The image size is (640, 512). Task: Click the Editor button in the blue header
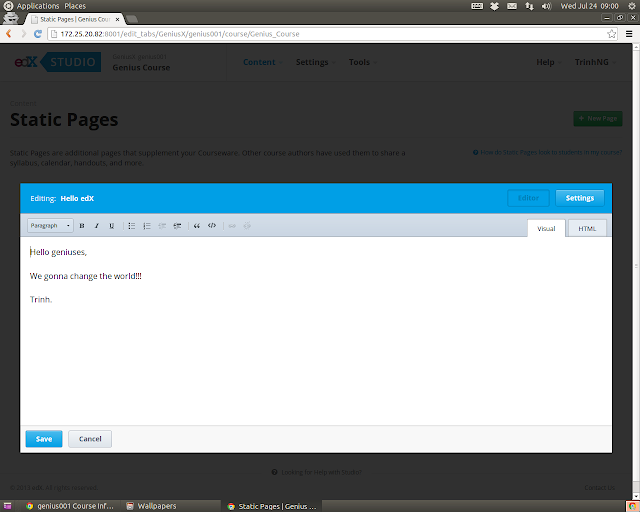click(528, 198)
